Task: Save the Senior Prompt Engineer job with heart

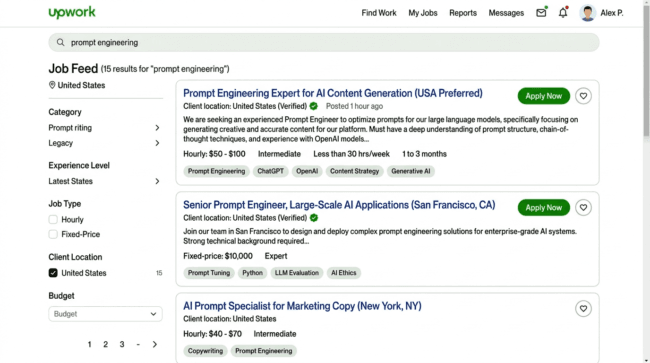Action: (583, 208)
